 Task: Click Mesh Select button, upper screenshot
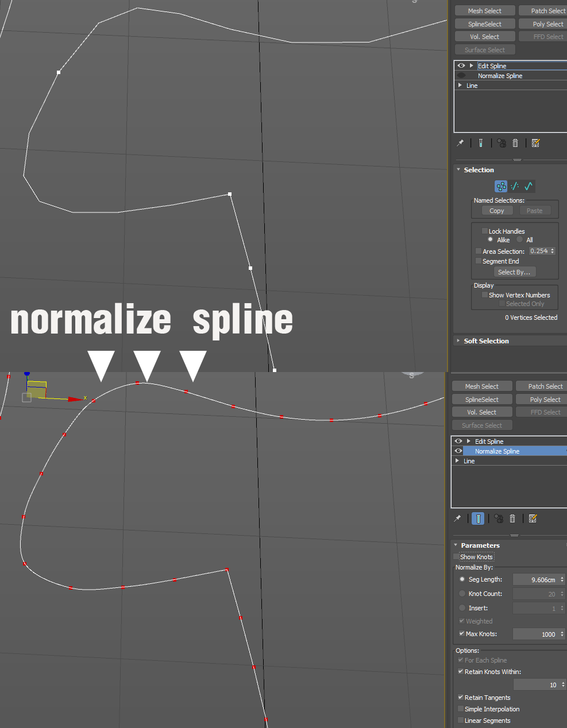point(485,10)
